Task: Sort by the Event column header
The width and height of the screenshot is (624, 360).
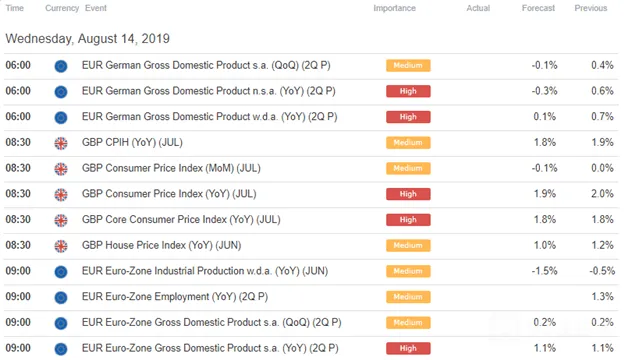Action: click(96, 8)
